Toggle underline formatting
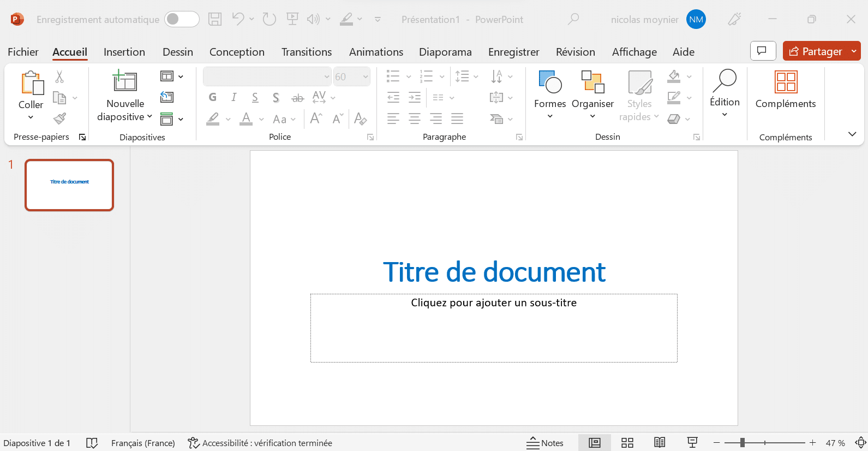 (x=255, y=97)
